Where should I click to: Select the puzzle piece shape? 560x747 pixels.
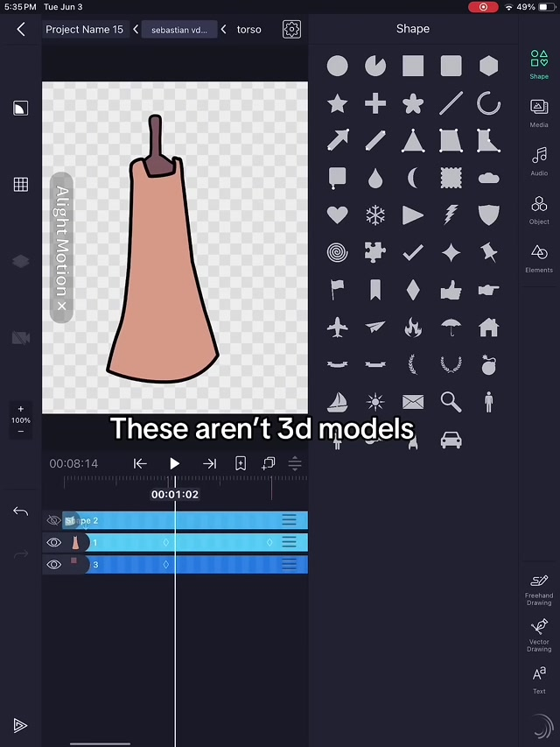[375, 252]
